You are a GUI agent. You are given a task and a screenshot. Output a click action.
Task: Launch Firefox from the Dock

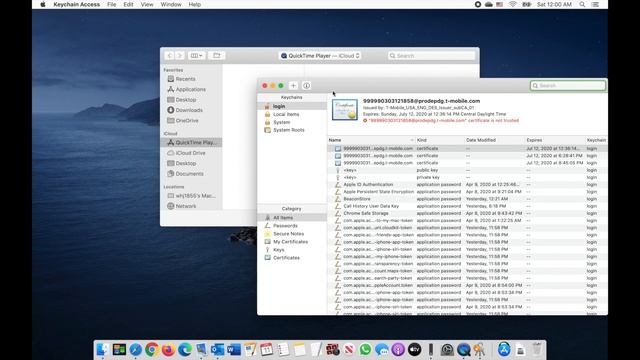coord(168,350)
